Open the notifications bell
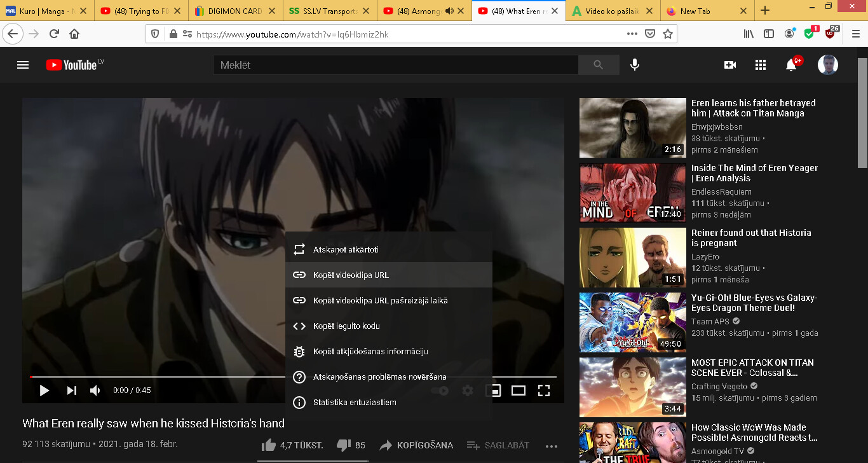The height and width of the screenshot is (463, 868). click(x=791, y=65)
